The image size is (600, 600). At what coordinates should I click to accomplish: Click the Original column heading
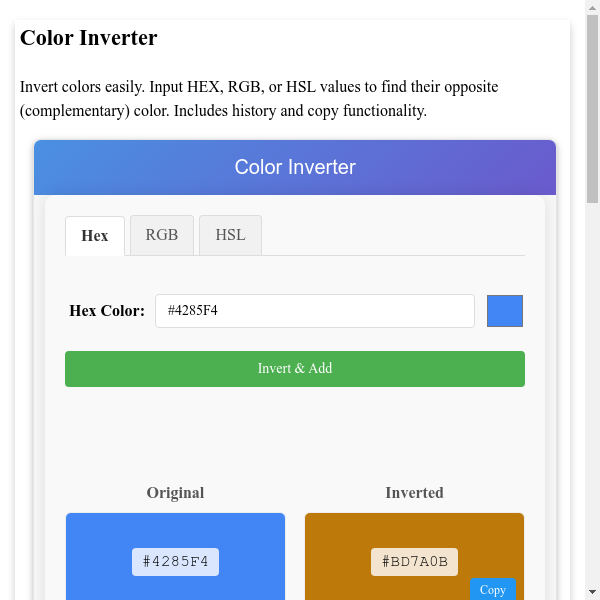(x=175, y=492)
